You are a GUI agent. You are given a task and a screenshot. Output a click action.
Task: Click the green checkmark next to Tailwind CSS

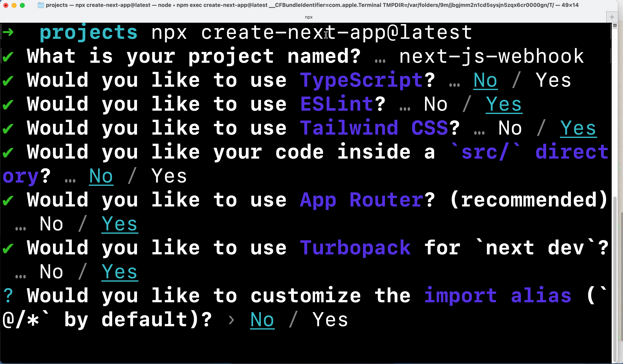click(x=9, y=128)
